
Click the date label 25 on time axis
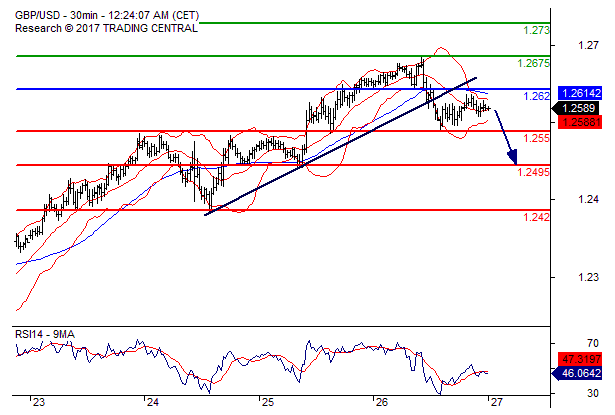[x=267, y=402]
